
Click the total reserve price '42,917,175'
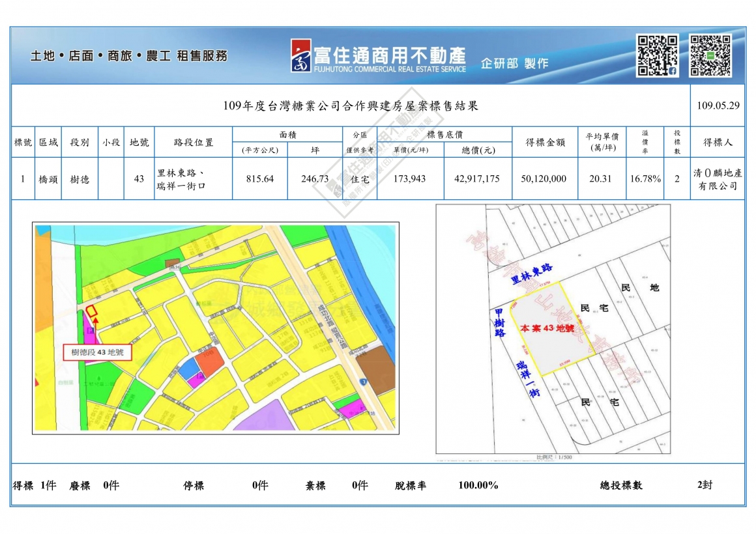point(477,179)
